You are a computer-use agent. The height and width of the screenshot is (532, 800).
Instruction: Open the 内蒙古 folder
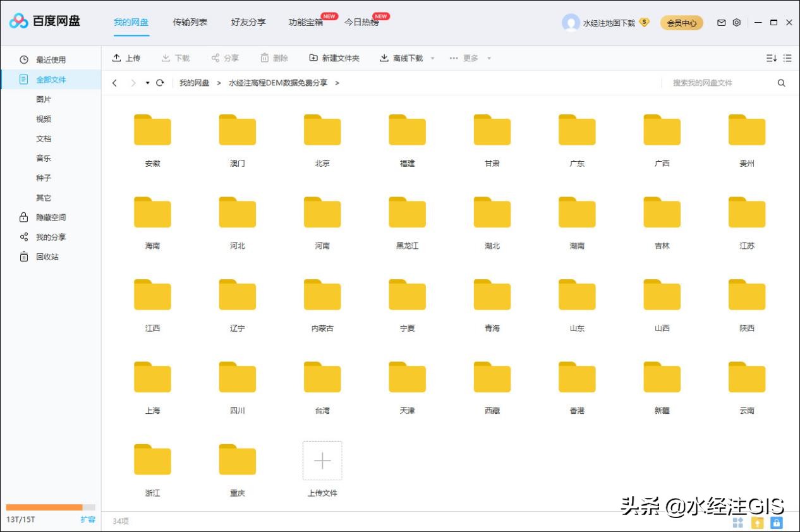[x=322, y=295]
